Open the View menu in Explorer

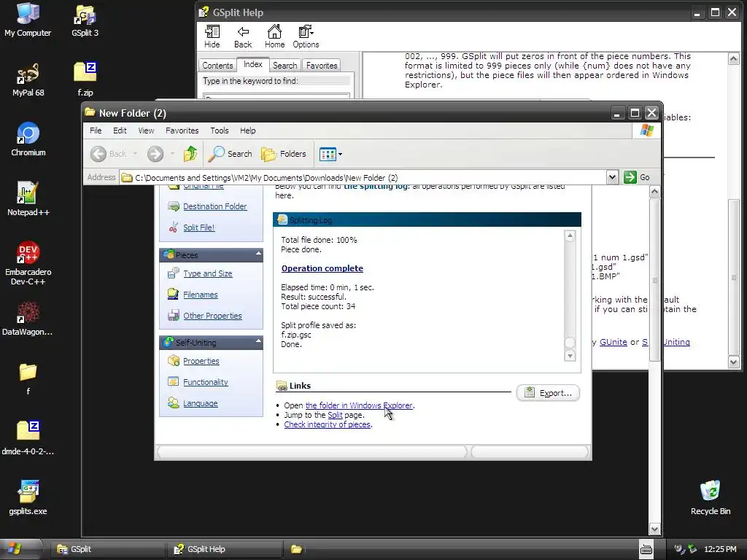point(146,131)
